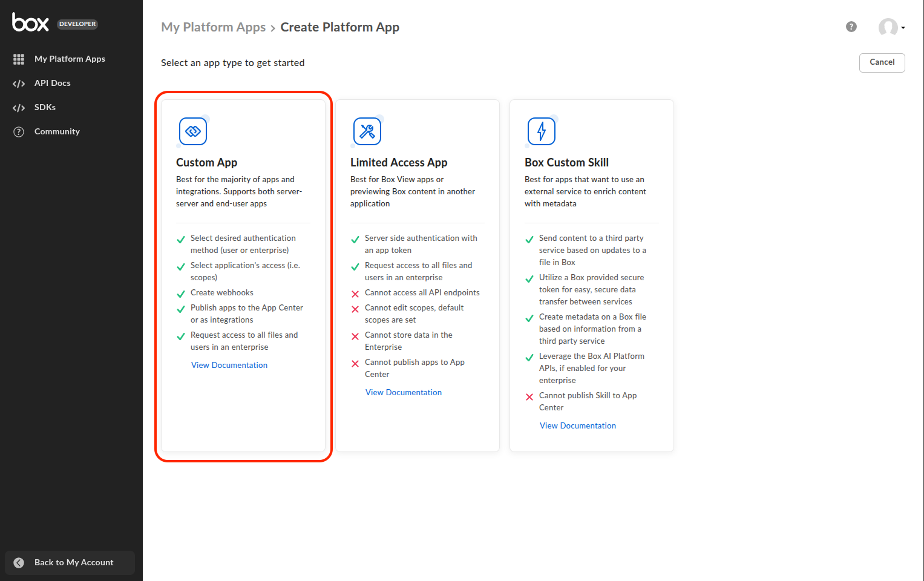Select the Limited Access App tools icon
Image resolution: width=924 pixels, height=581 pixels.
point(367,131)
